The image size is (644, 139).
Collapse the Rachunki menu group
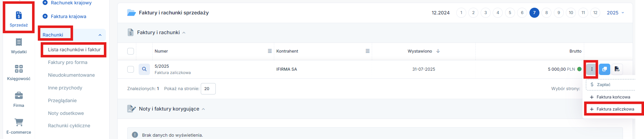coord(100,35)
